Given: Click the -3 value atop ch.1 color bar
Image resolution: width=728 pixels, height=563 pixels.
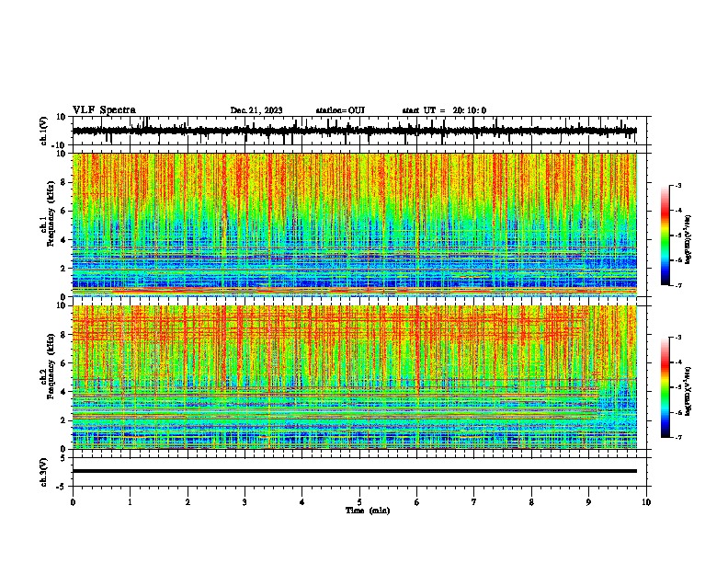Looking at the screenshot, I should (678, 185).
